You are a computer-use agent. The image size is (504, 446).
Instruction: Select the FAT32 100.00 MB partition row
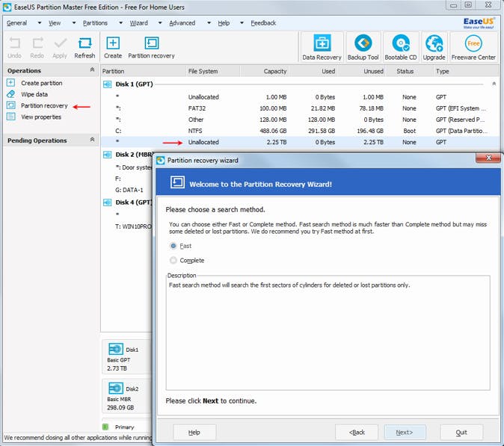click(x=300, y=108)
